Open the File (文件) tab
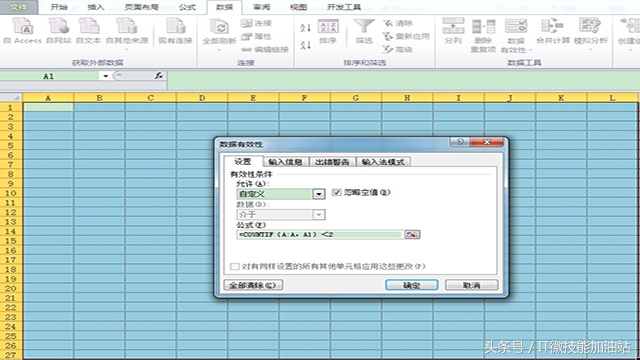Viewport: 640px width, 360px height. pos(19,7)
